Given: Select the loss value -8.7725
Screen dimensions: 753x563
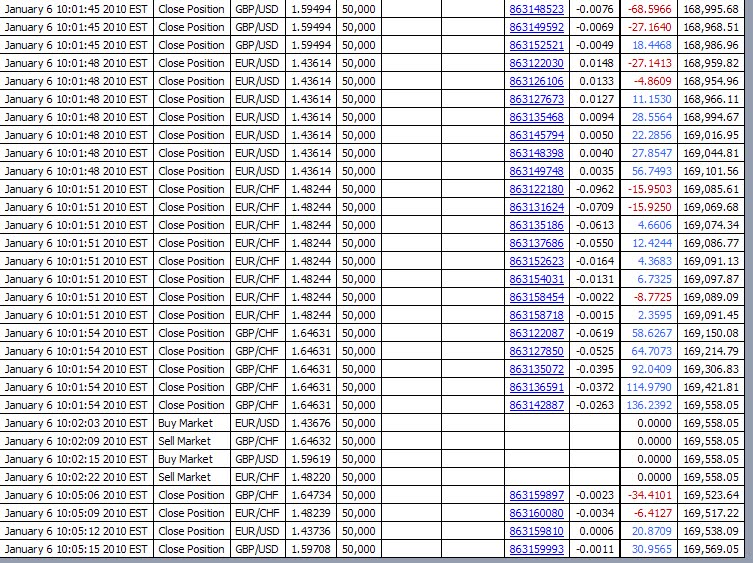Looking at the screenshot, I should [652, 297].
